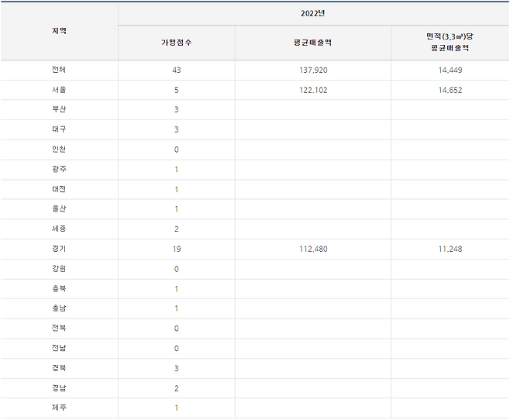Select the 11,248 value in 경기 row
510x420 pixels.
point(450,250)
